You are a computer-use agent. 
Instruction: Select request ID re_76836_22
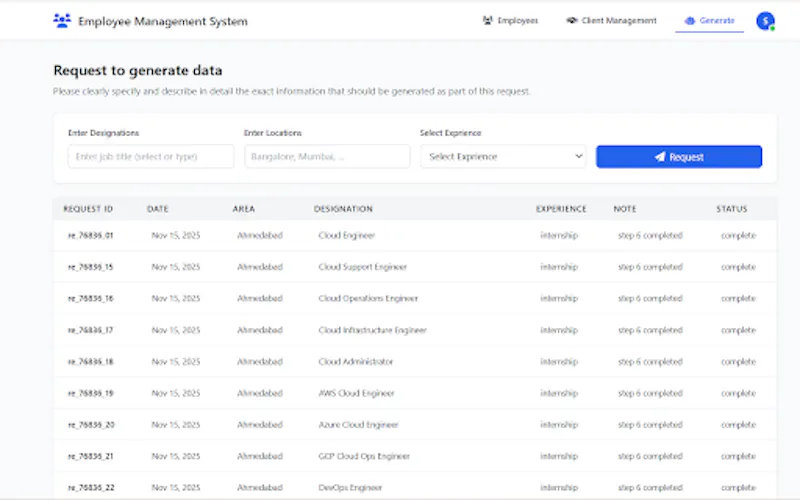coord(91,488)
